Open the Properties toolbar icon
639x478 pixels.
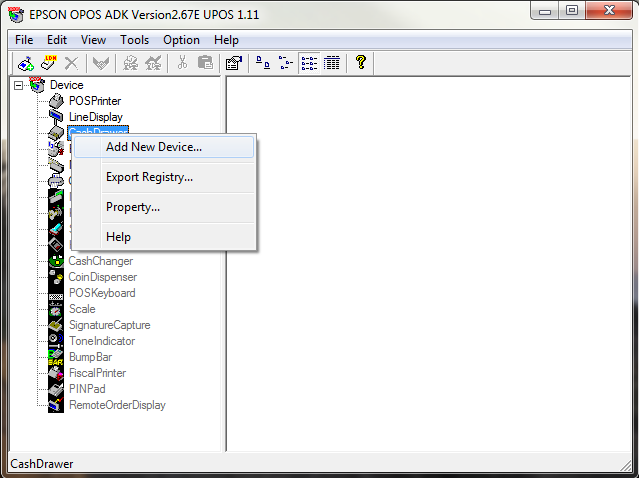point(233,62)
